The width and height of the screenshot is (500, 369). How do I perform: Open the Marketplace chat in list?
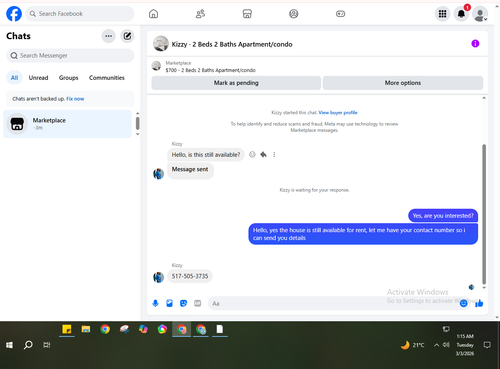coord(67,124)
